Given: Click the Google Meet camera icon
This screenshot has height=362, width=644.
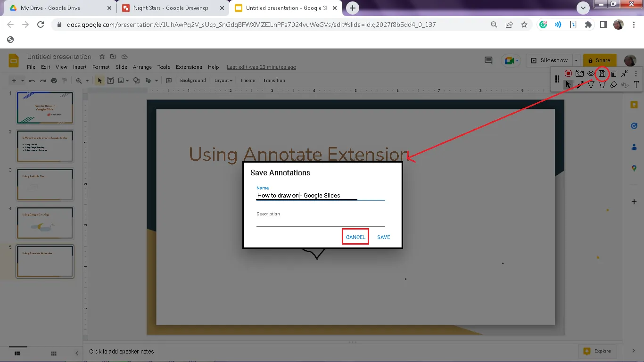Looking at the screenshot, I should [x=509, y=61].
